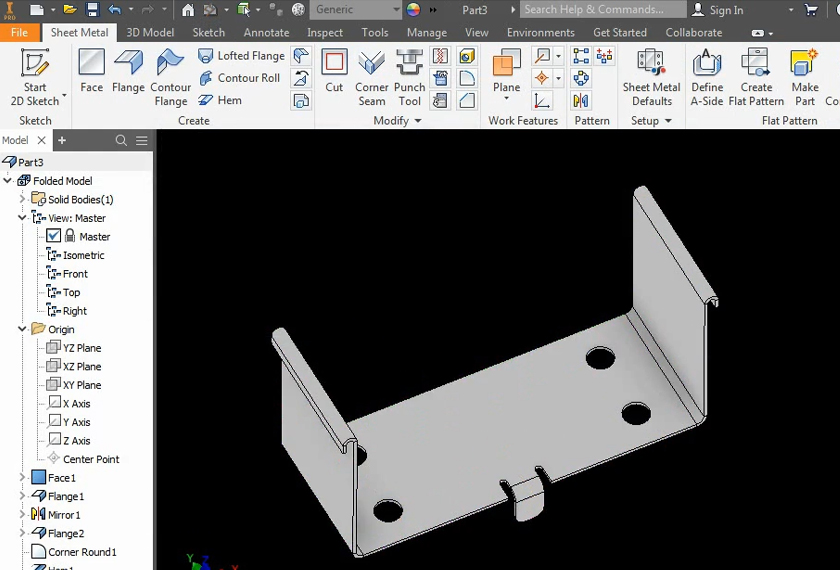Select the Hem tool
Viewport: 840px width, 570px height.
click(x=220, y=100)
